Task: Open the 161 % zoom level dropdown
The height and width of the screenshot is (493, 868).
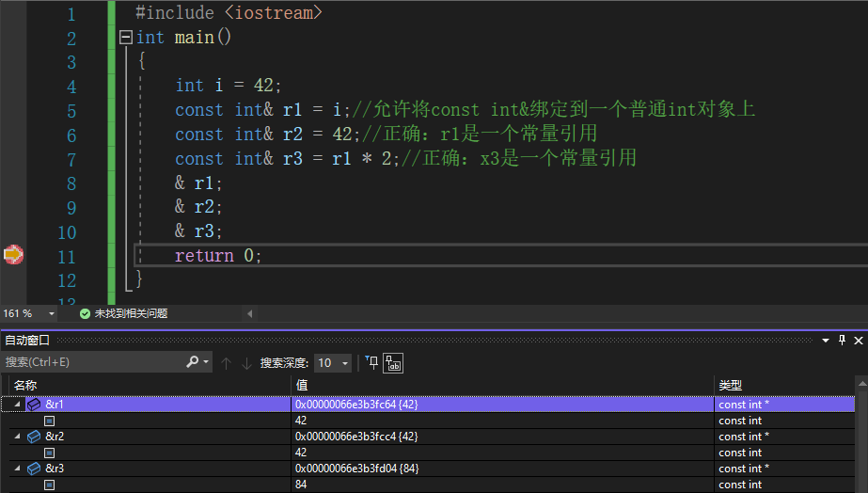Action: (x=54, y=313)
